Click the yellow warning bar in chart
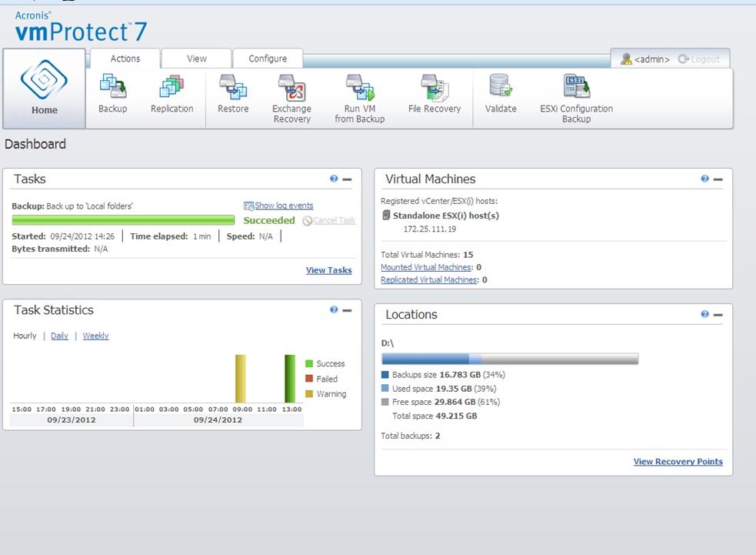This screenshot has height=555, width=756. coord(241,379)
